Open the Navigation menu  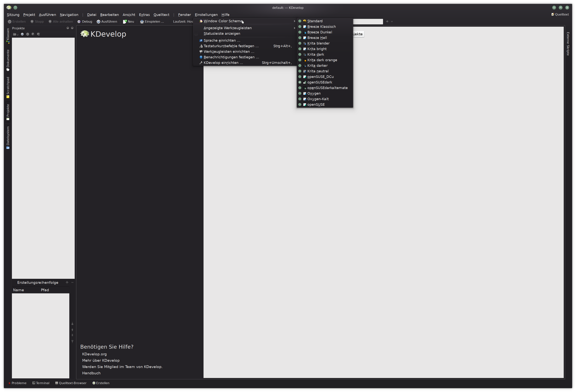tap(69, 15)
